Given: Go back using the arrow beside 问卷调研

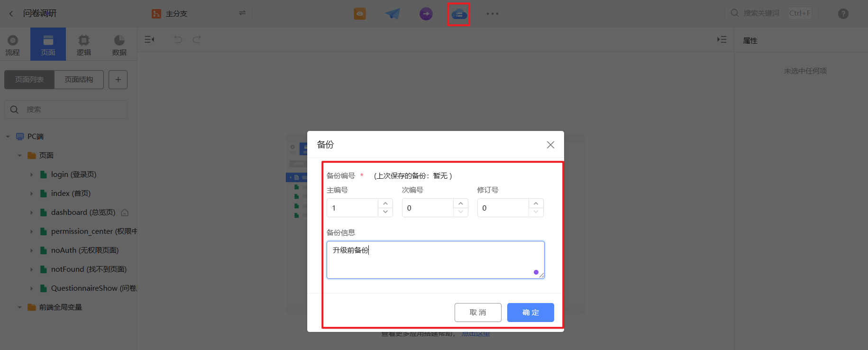Looking at the screenshot, I should (11, 13).
